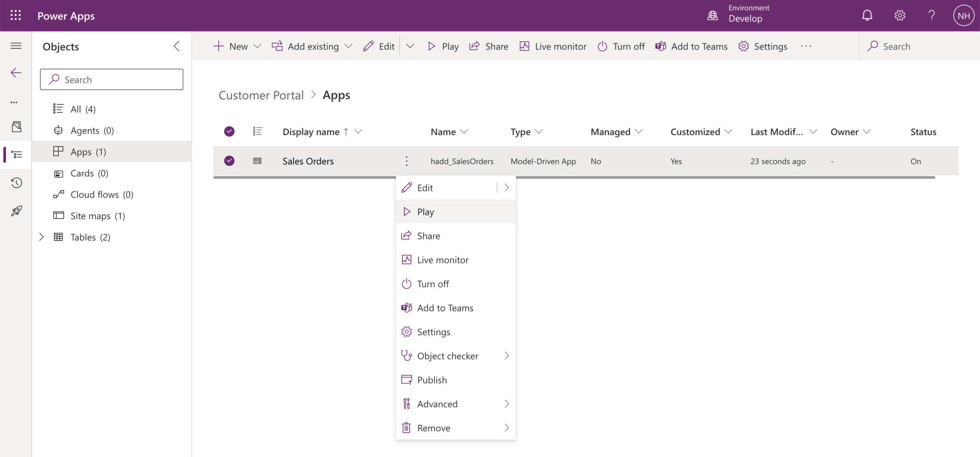Toggle the hamburger navigation menu
Screen dimensions: 980x457
pos(16,46)
